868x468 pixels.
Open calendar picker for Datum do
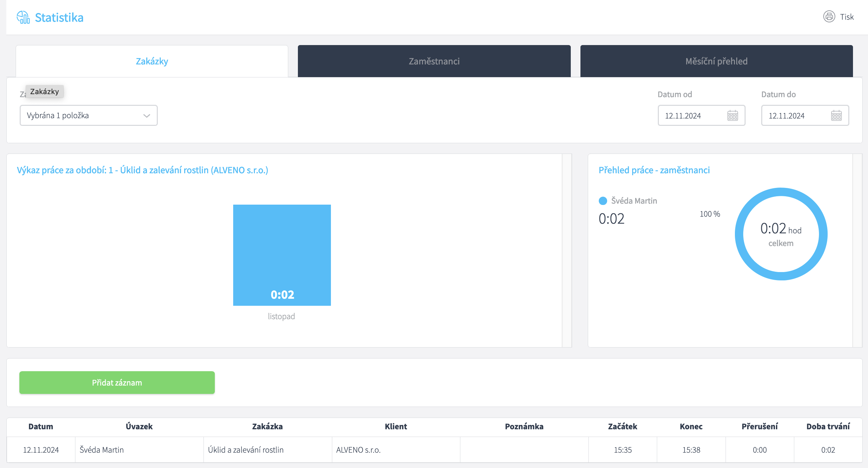(836, 115)
